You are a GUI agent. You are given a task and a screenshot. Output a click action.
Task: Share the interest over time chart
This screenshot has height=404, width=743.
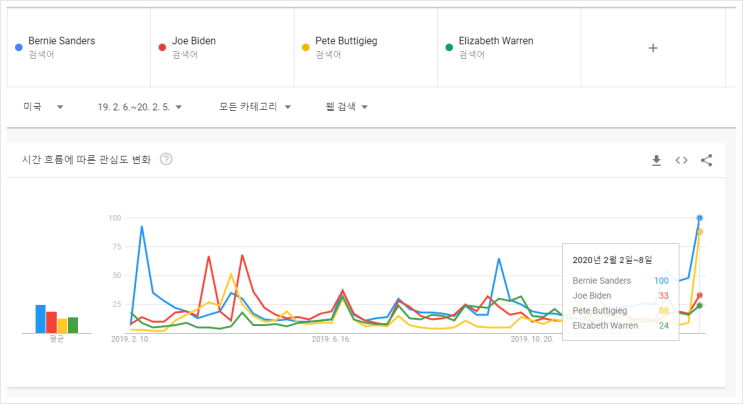coord(706,160)
